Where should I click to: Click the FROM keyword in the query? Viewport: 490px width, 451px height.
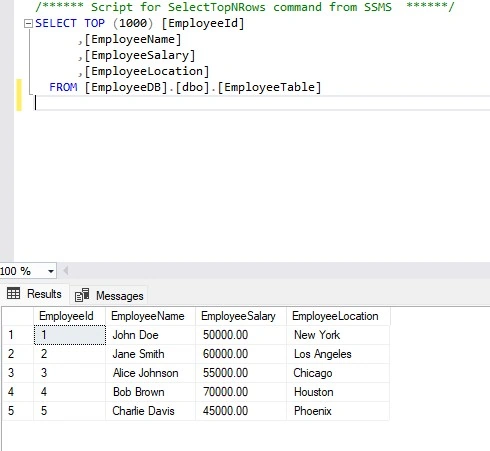click(x=63, y=87)
